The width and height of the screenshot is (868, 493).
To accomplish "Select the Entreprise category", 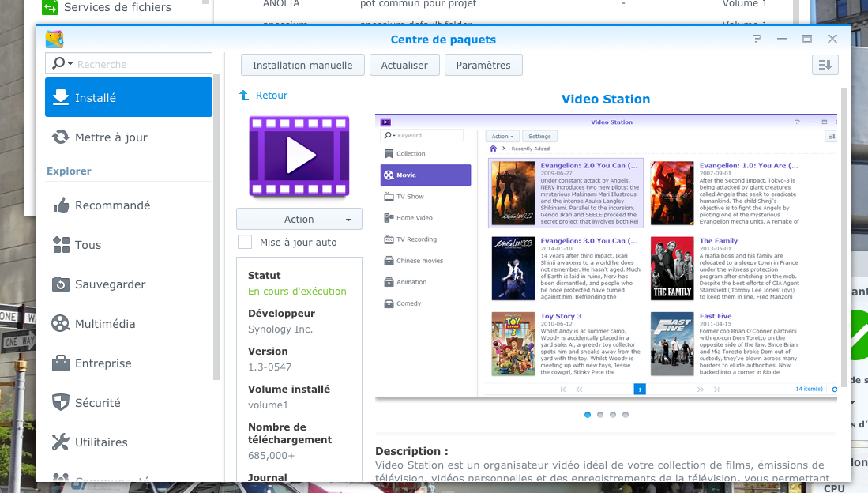I will pyautogui.click(x=129, y=363).
